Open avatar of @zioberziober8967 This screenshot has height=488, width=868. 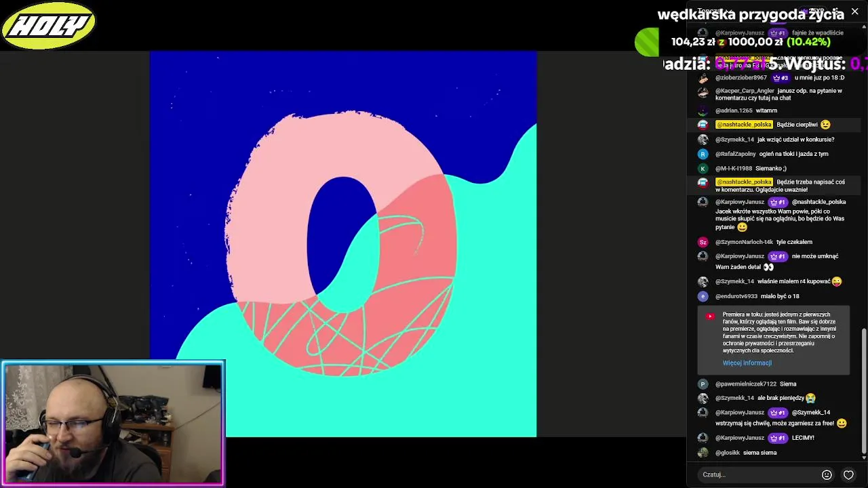703,77
